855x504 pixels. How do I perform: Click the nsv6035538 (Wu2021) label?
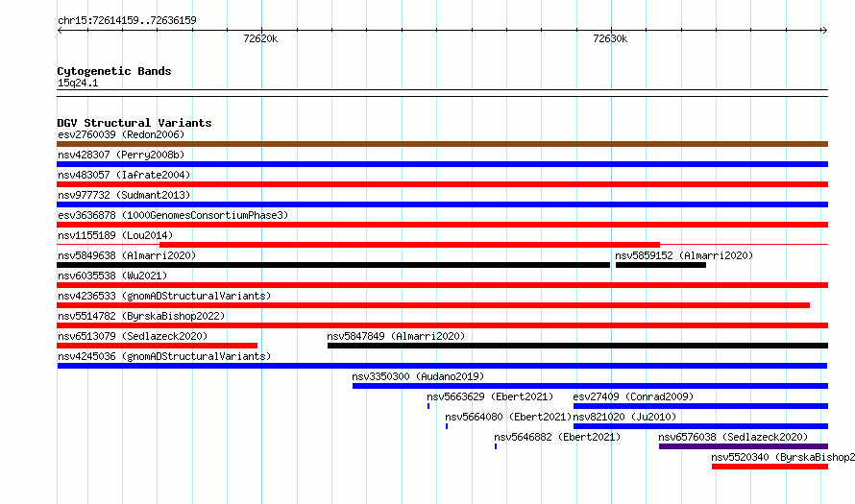112,276
